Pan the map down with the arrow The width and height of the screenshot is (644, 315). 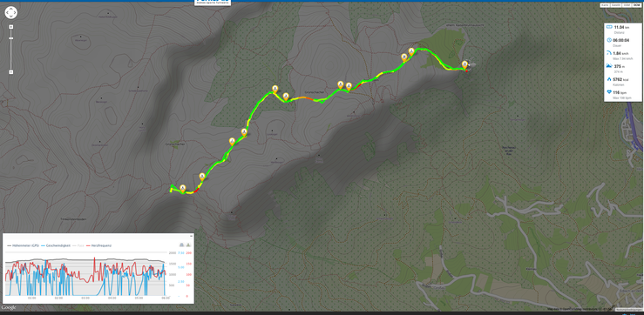tap(11, 17)
